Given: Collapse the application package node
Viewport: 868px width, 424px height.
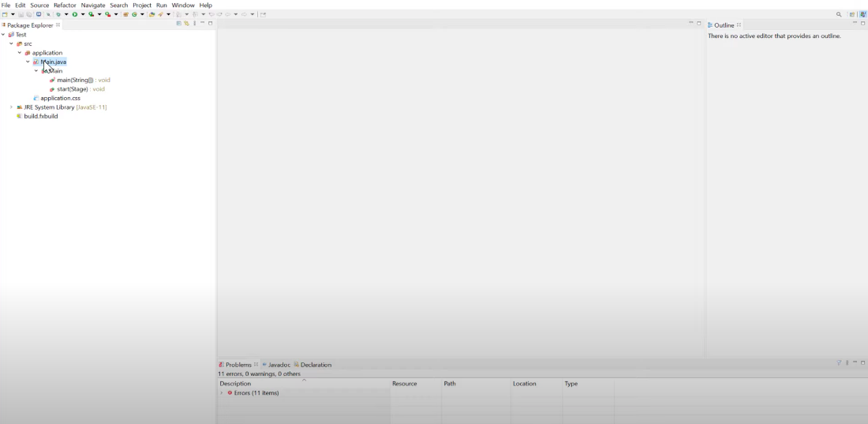Looking at the screenshot, I should pos(20,53).
